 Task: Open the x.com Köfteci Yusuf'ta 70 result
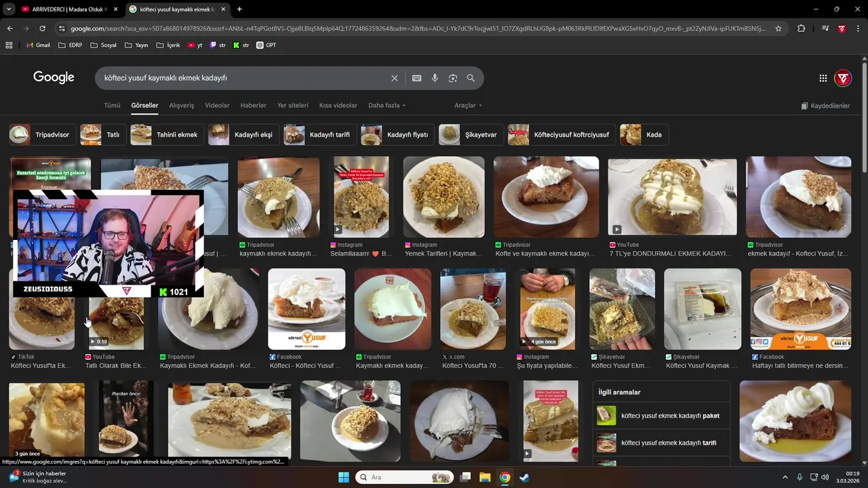click(473, 365)
